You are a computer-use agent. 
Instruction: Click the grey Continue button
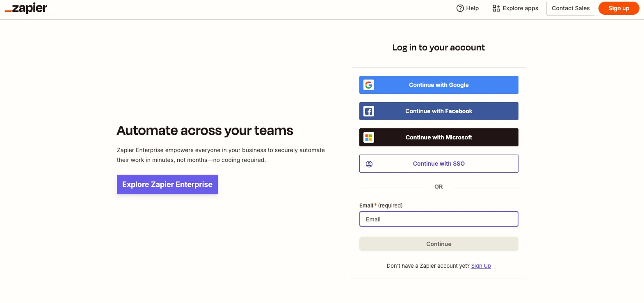coord(439,244)
